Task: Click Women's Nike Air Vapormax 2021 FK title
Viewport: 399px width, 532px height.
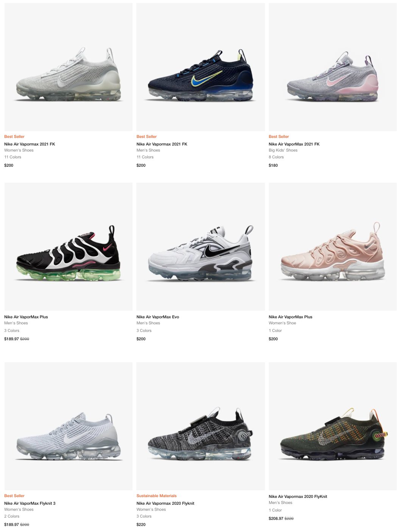Action: click(x=30, y=144)
